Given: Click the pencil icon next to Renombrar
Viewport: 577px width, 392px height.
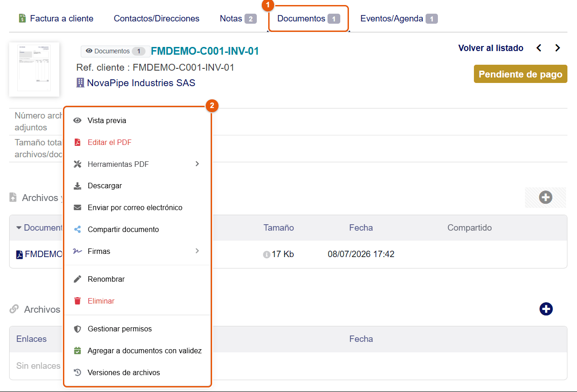Looking at the screenshot, I should [78, 279].
